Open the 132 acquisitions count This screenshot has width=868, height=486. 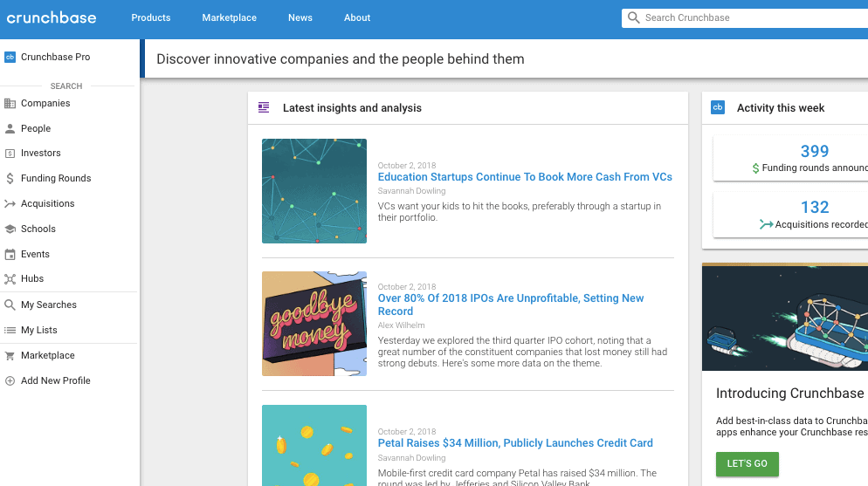(815, 208)
